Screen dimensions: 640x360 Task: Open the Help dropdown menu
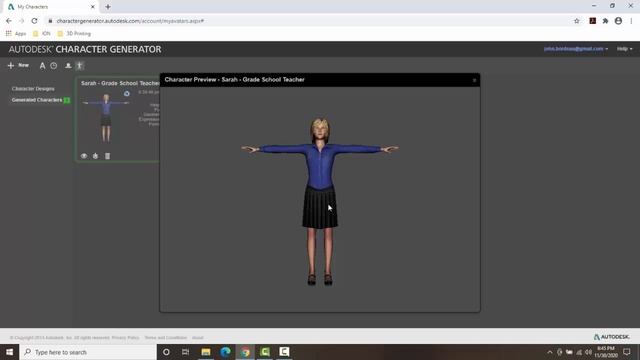coord(624,49)
